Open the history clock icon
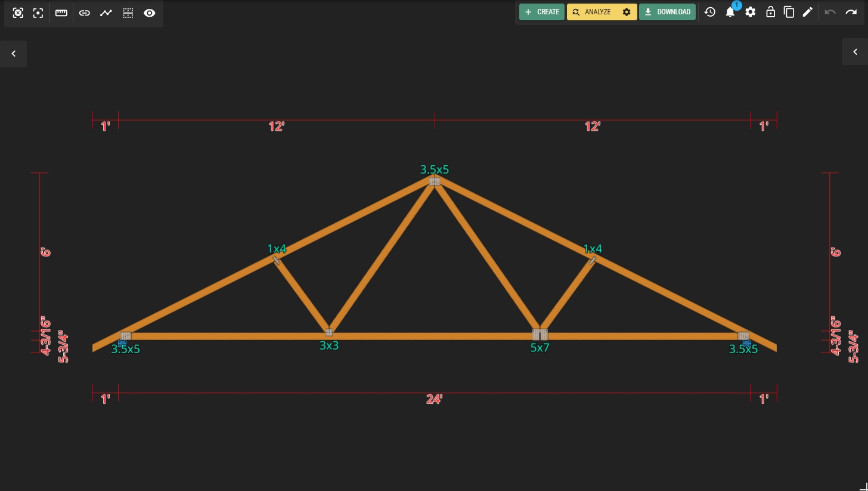The width and height of the screenshot is (868, 491). point(709,12)
